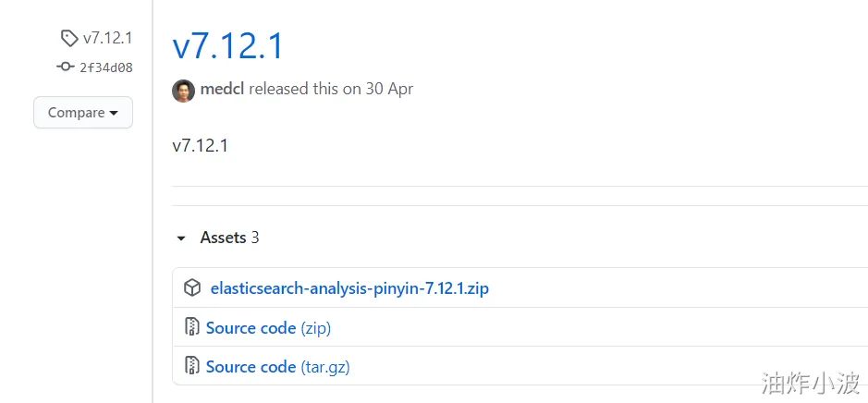Collapse the Assets disclosure triangle
Image resolution: width=868 pixels, height=403 pixels.
point(181,238)
